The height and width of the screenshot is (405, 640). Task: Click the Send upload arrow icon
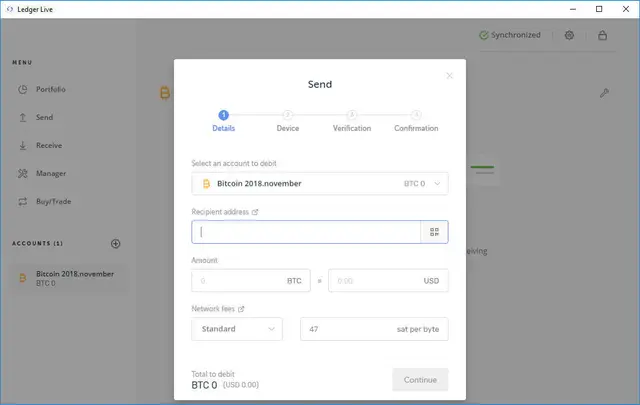click(x=23, y=118)
